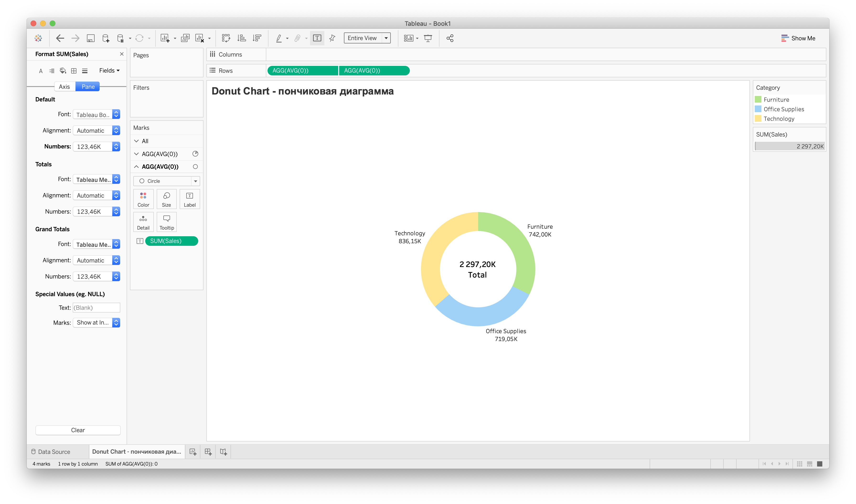Click the Tooltip marks button
The height and width of the screenshot is (504, 856).
pyautogui.click(x=166, y=222)
